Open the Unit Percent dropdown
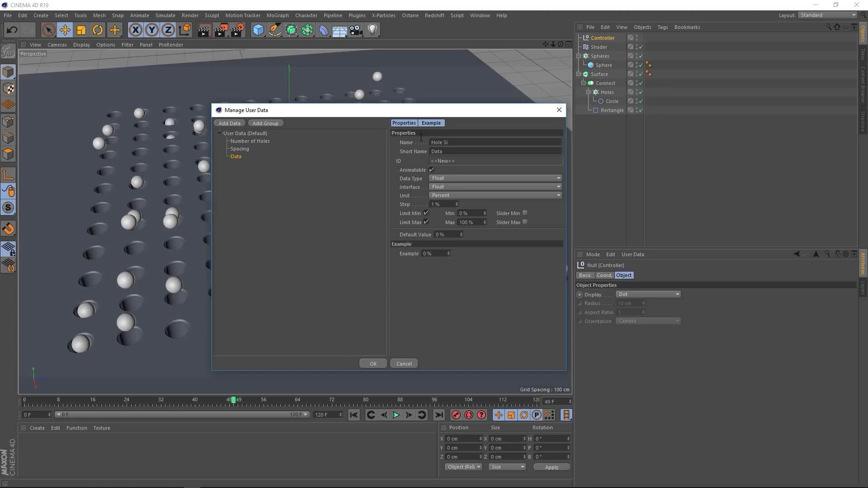The height and width of the screenshot is (488, 868). [x=495, y=195]
